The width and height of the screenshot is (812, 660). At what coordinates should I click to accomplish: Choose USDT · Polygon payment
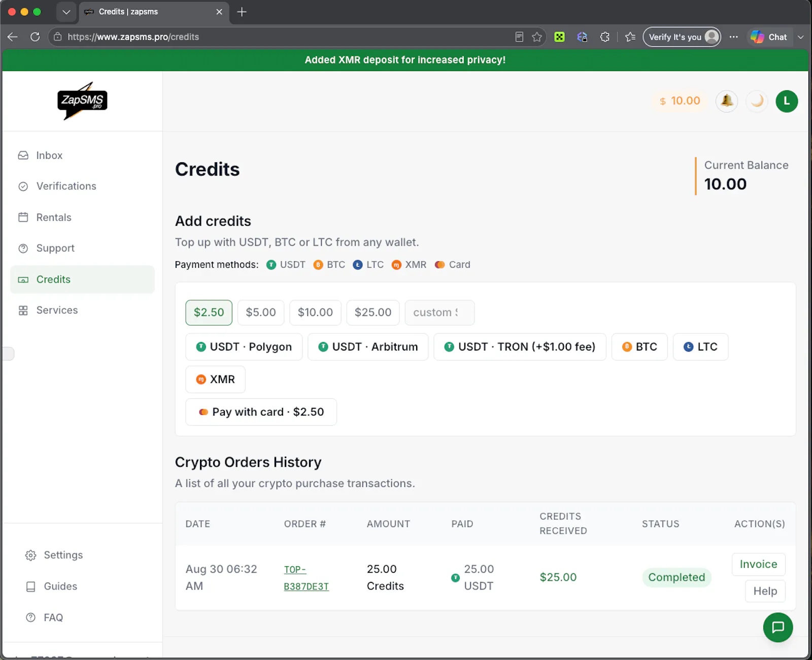(x=244, y=347)
